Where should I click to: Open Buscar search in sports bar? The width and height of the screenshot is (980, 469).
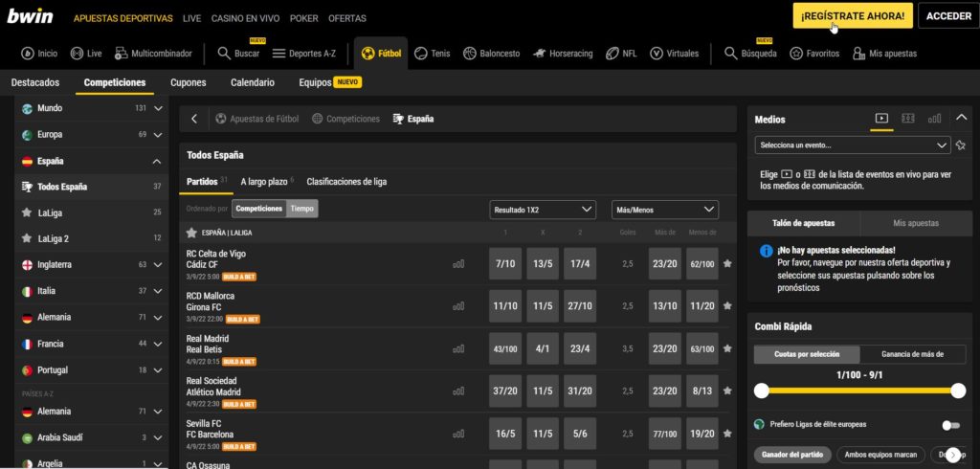point(238,54)
